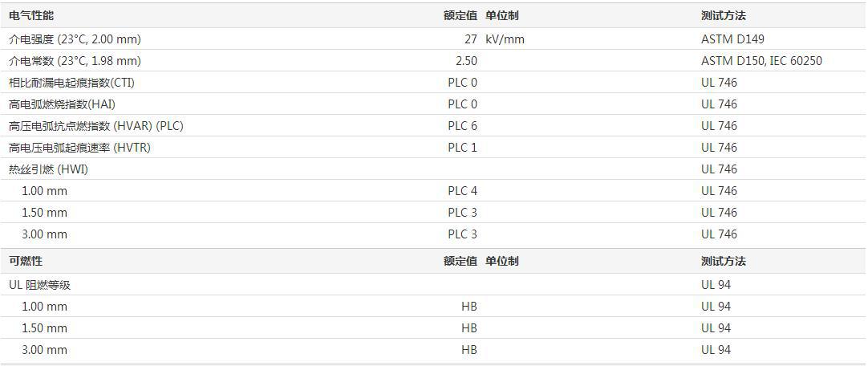
Task: Select the 介电常数 (23°C, 1.98 mm) row label
Action: click(x=75, y=60)
